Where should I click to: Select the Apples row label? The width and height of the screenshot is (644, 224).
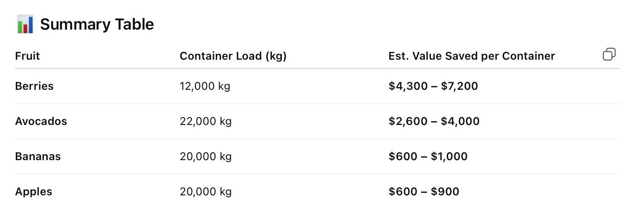(34, 192)
